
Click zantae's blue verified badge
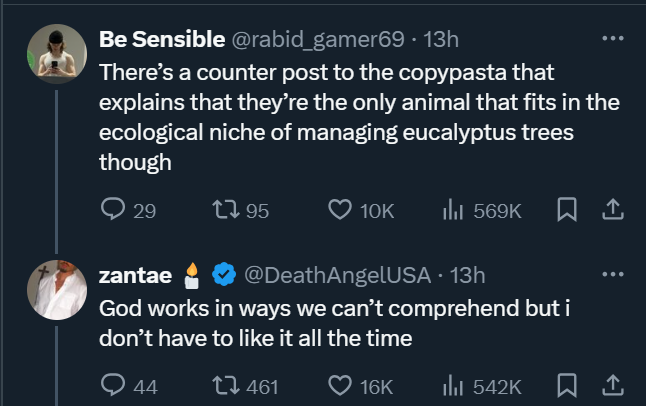(226, 274)
